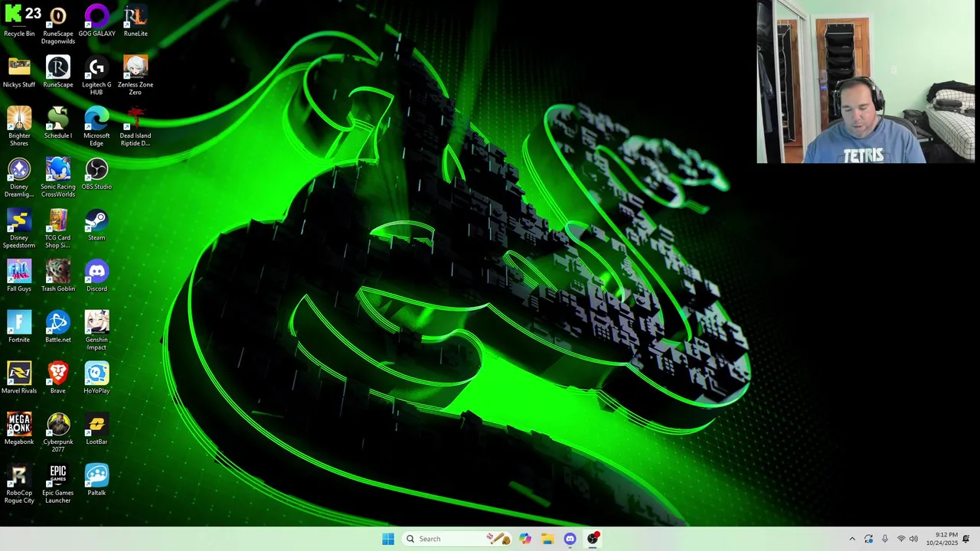Click the Cyberpunk 2077 desktop shortcut
The image size is (980, 551).
pyautogui.click(x=58, y=432)
